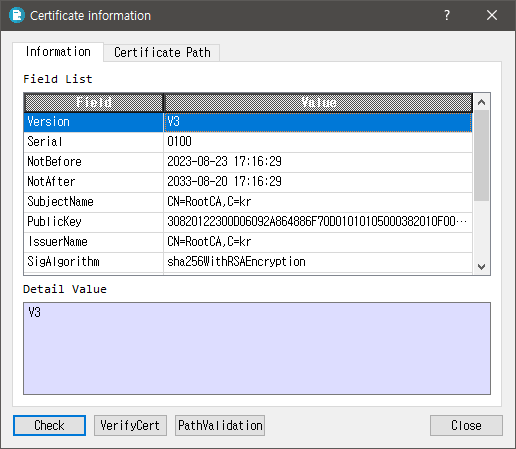
Task: Select the PublicKey field row
Action: point(248,222)
